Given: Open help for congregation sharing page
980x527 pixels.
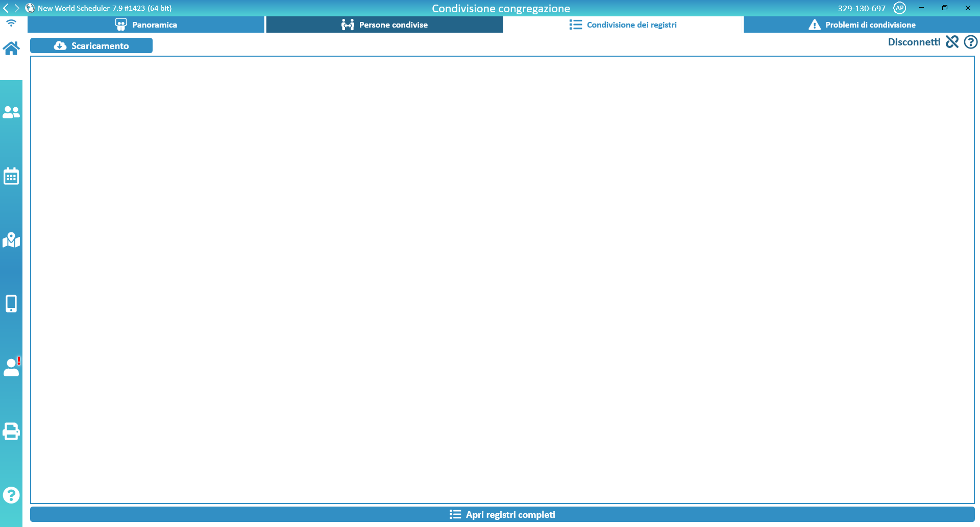Looking at the screenshot, I should pyautogui.click(x=970, y=42).
